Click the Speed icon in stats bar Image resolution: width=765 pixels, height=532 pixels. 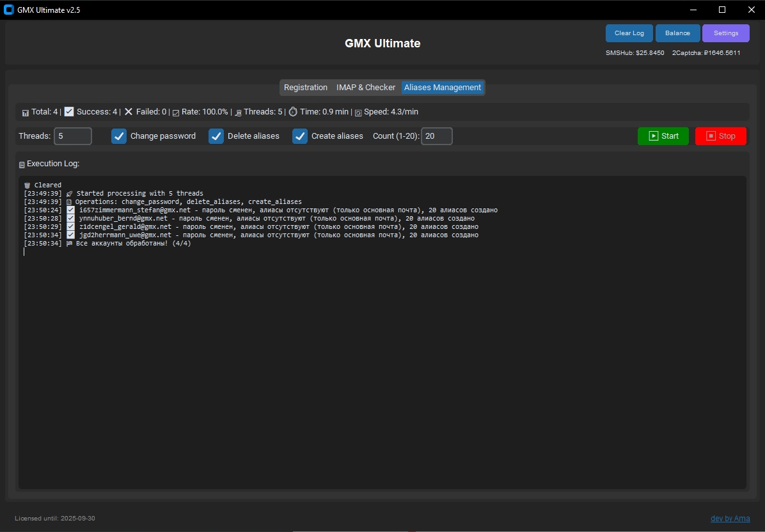(x=358, y=113)
